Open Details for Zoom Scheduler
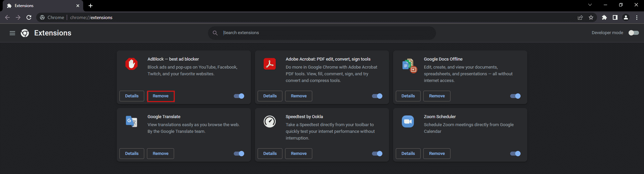The height and width of the screenshot is (174, 644). coord(408,154)
